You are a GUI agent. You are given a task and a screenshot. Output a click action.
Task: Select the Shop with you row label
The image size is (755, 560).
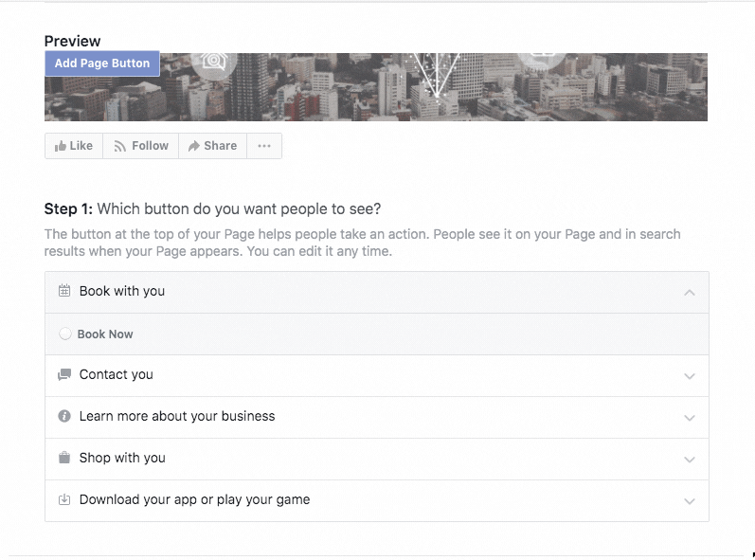122,458
